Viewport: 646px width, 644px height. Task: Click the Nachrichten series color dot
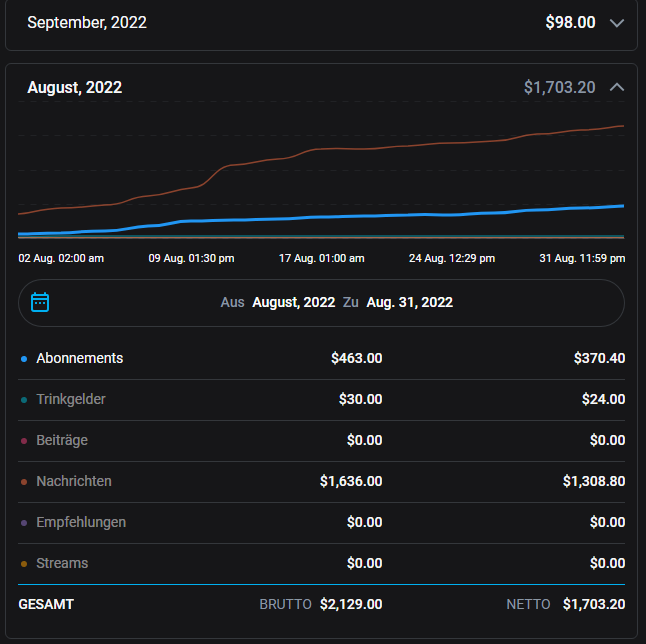click(x=23, y=481)
